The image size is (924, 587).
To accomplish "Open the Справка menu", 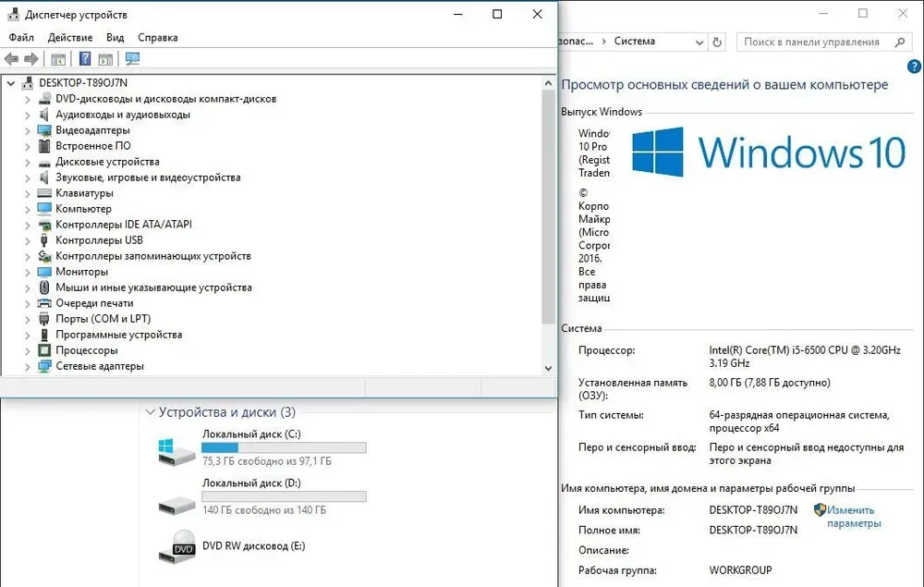I will [x=157, y=38].
